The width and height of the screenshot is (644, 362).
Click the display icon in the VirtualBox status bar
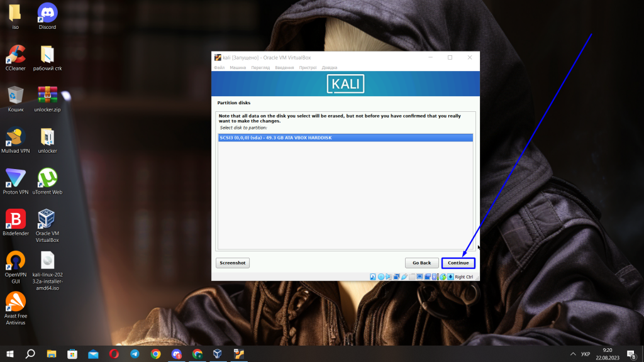pyautogui.click(x=419, y=276)
